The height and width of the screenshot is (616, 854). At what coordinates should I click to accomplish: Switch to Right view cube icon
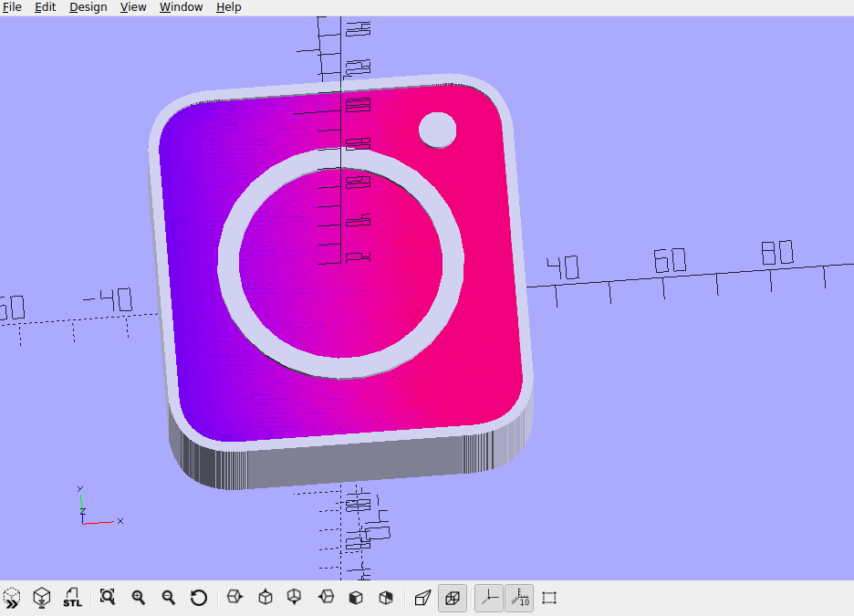tap(234, 598)
